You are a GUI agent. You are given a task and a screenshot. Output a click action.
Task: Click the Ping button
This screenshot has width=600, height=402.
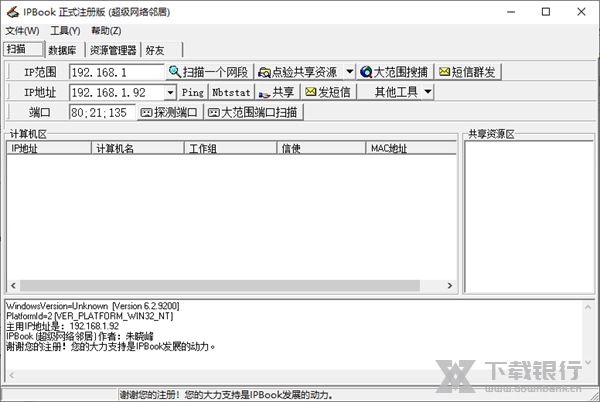[193, 92]
